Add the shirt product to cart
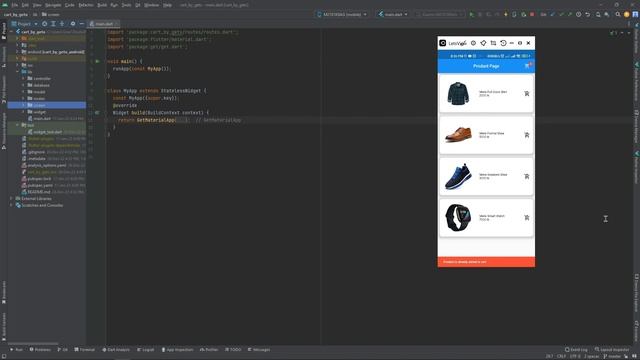640x360 pixels. click(x=527, y=93)
